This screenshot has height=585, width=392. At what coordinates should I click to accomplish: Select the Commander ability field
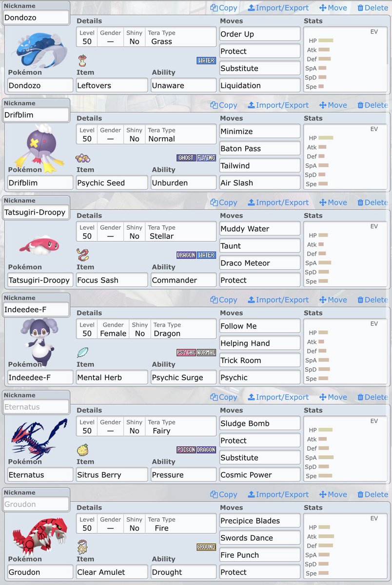(x=183, y=280)
